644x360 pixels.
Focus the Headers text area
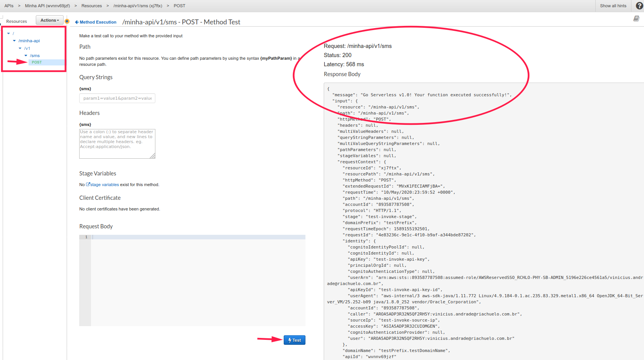click(x=117, y=144)
